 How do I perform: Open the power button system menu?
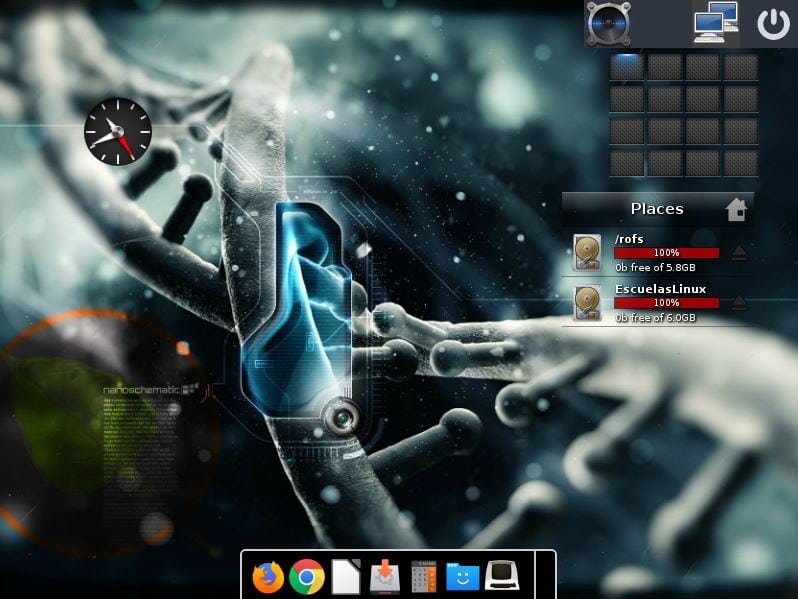point(773,24)
